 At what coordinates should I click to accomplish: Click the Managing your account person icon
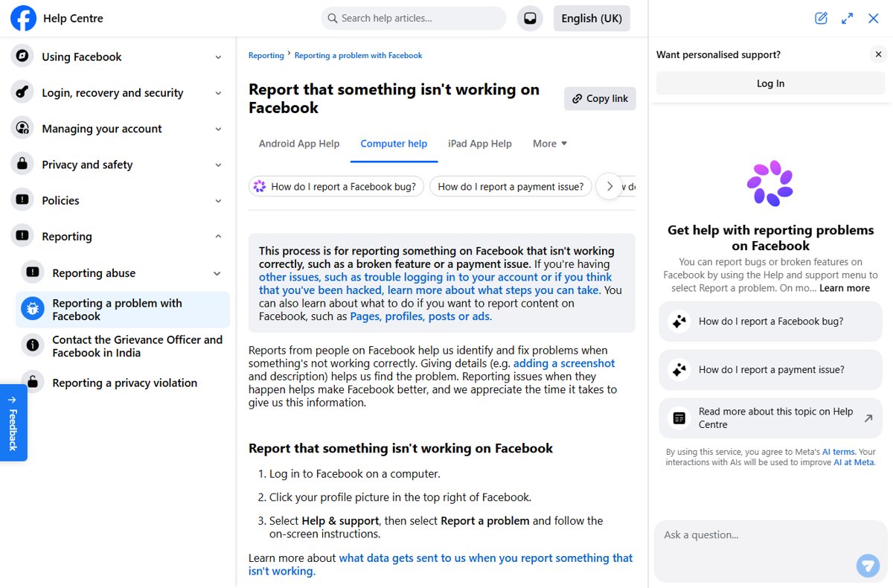coord(22,128)
